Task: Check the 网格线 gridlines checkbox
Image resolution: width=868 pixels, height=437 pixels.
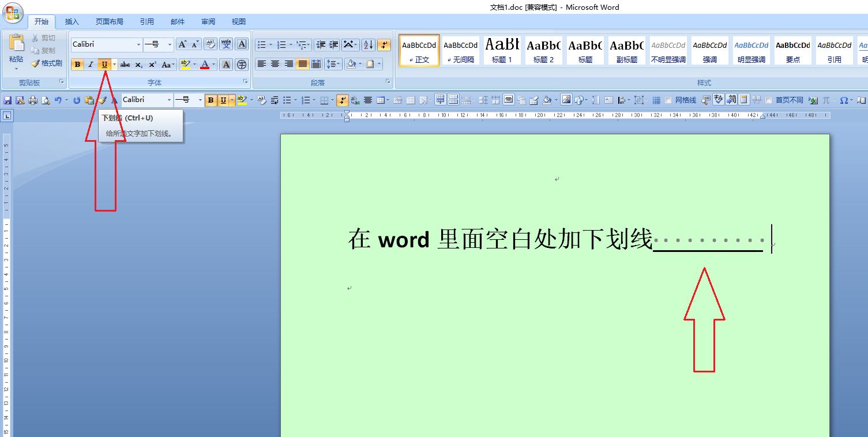Action: tap(668, 100)
